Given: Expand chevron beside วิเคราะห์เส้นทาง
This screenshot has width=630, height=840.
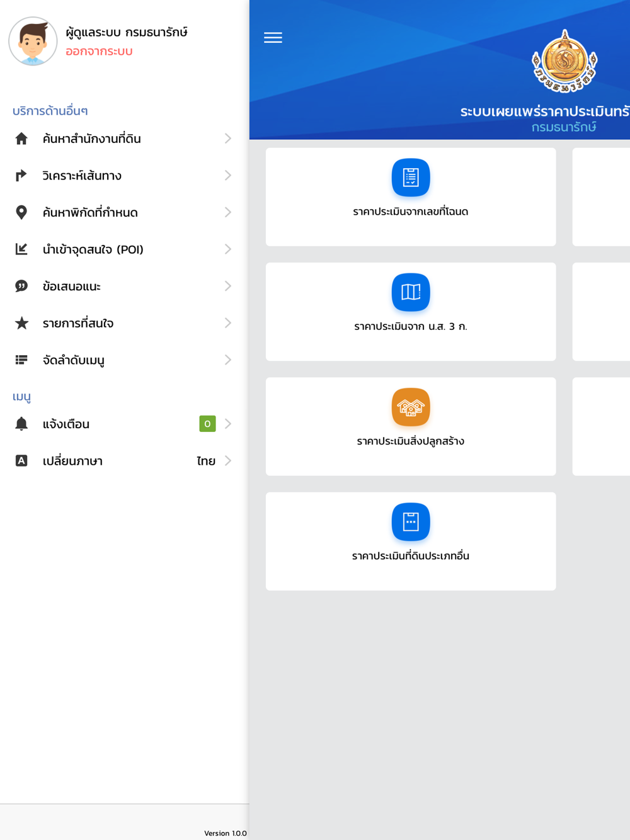Looking at the screenshot, I should click(228, 176).
